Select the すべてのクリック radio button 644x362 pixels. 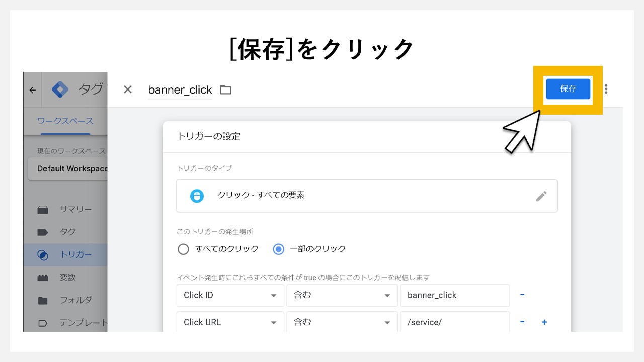183,249
